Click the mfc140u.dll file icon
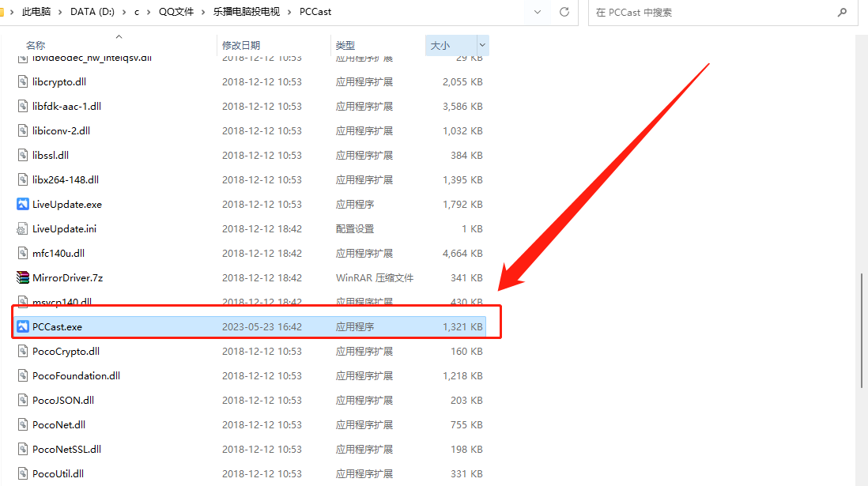Screen dimensions: 868x486 [22, 253]
